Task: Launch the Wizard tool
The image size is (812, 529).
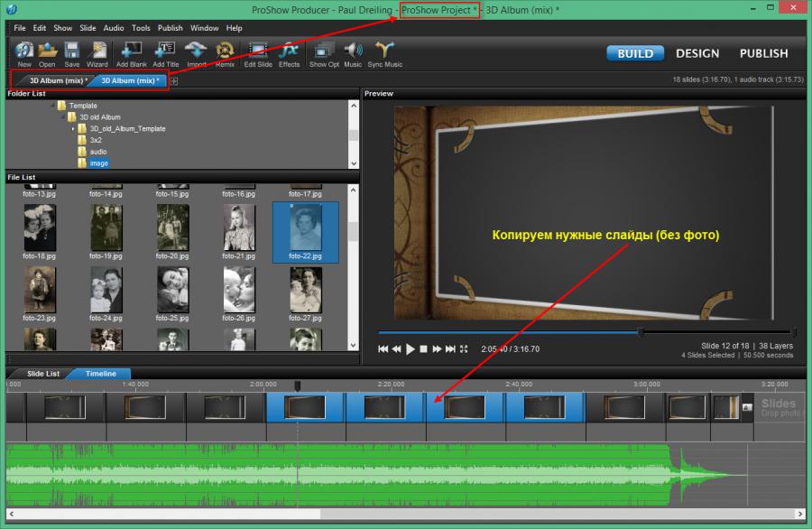Action: pos(97,54)
